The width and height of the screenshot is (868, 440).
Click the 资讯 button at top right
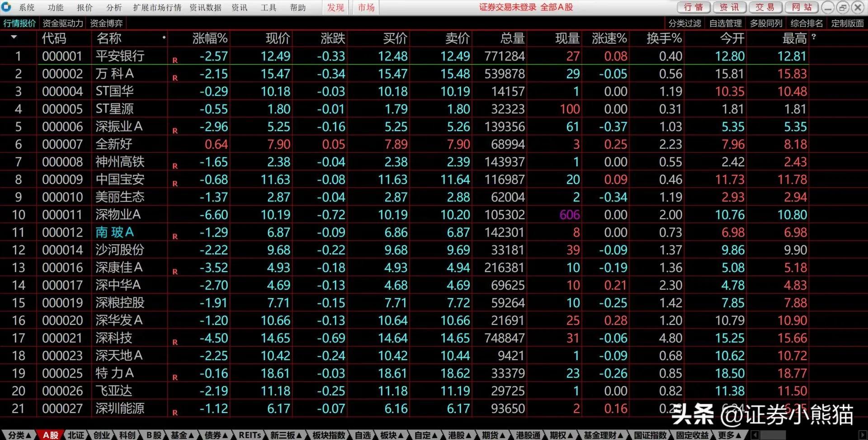[x=729, y=7]
